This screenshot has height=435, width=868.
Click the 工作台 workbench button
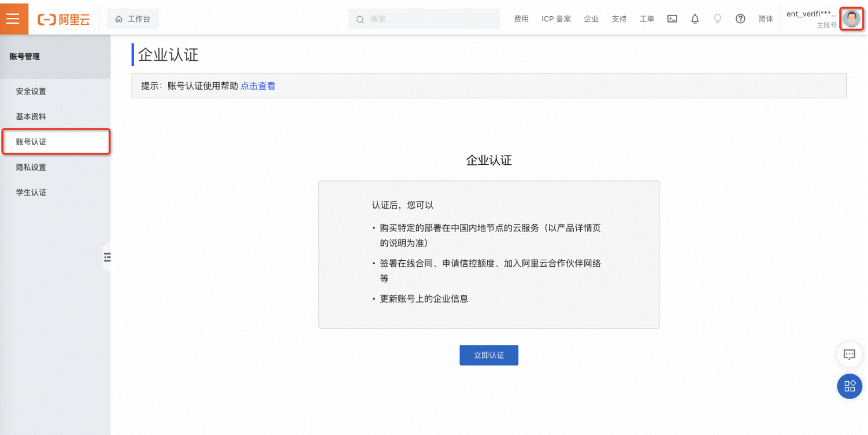(133, 19)
